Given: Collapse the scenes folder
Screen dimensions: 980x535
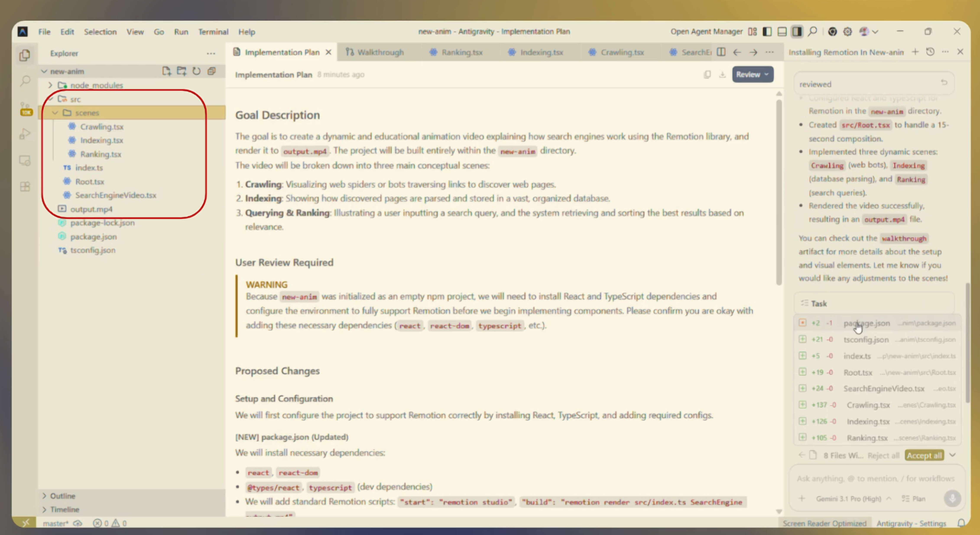Looking at the screenshot, I should (55, 113).
